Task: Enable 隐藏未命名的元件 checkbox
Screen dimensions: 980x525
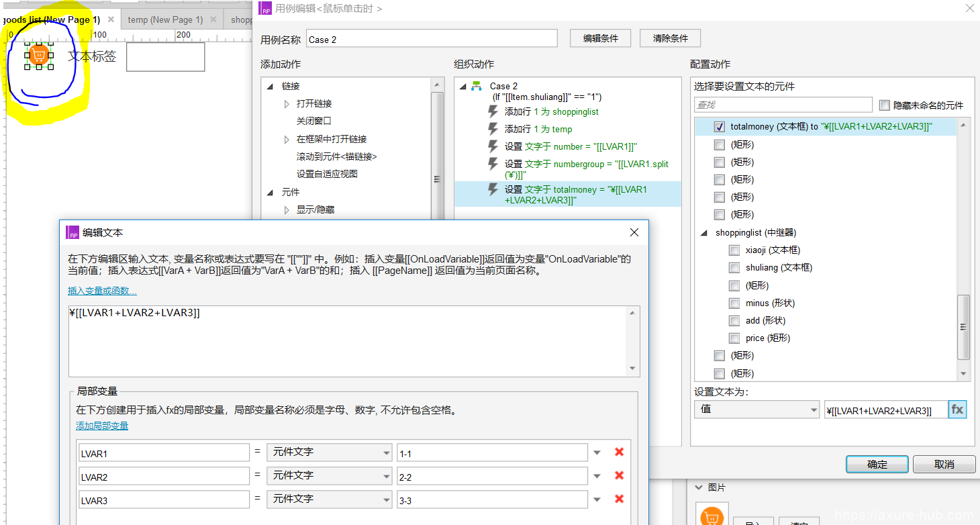Action: point(885,105)
